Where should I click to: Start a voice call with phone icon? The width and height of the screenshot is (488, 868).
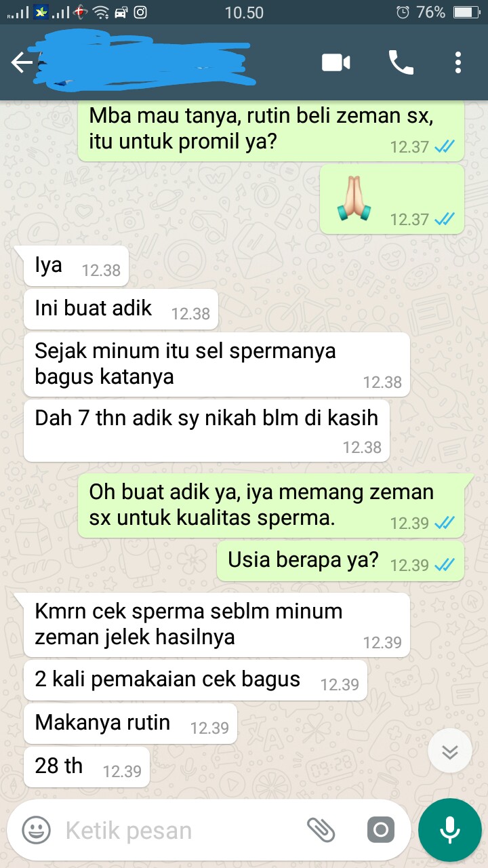click(x=401, y=63)
